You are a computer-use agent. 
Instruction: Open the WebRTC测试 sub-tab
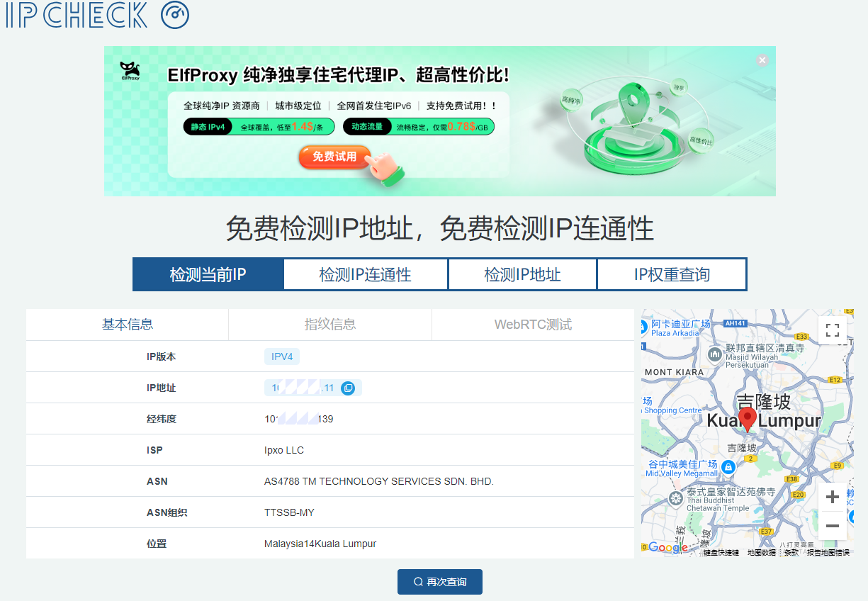click(x=533, y=325)
